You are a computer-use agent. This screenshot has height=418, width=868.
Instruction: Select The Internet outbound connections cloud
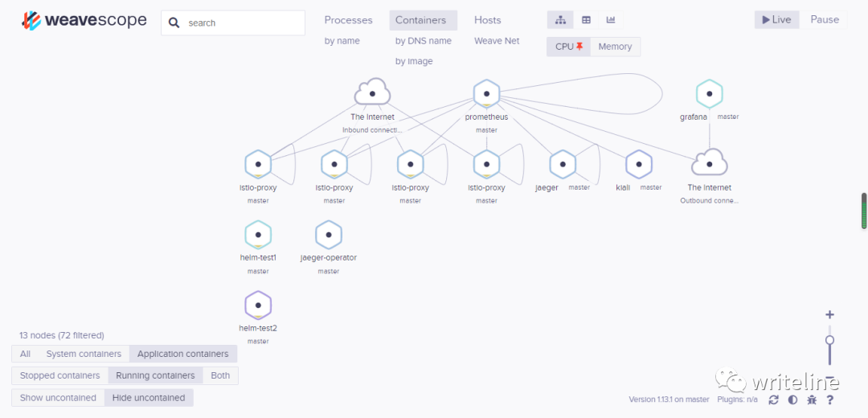[709, 162]
